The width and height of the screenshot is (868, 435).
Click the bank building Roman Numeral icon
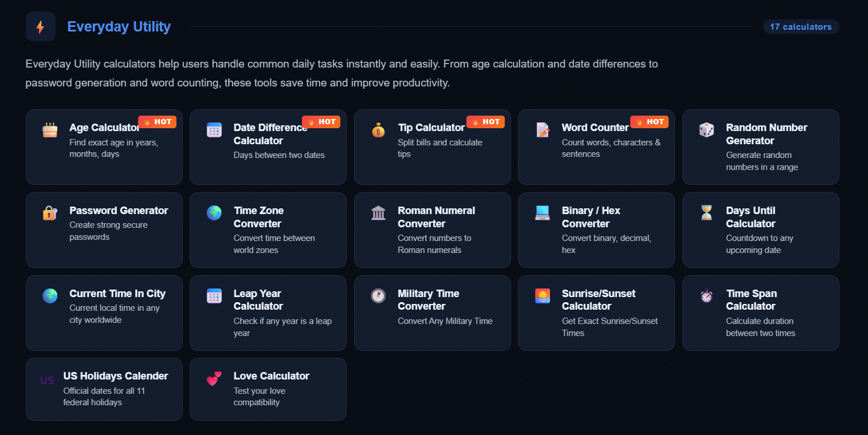378,213
